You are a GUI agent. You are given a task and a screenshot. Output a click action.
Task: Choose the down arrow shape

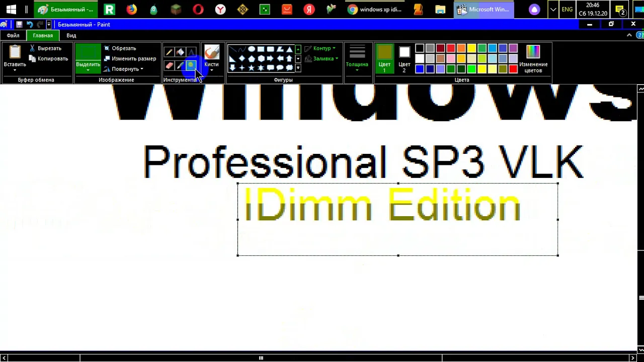(232, 68)
